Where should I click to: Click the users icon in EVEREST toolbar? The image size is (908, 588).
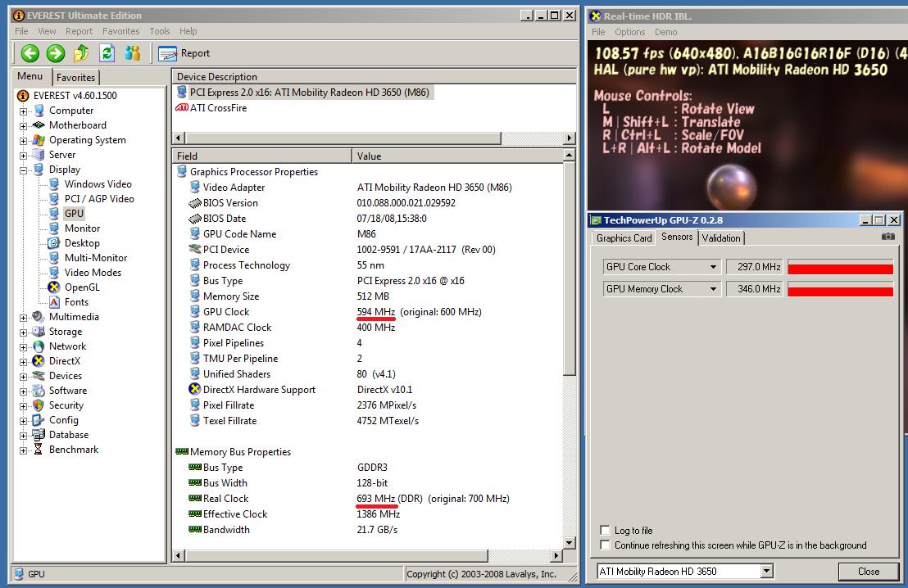click(x=133, y=53)
